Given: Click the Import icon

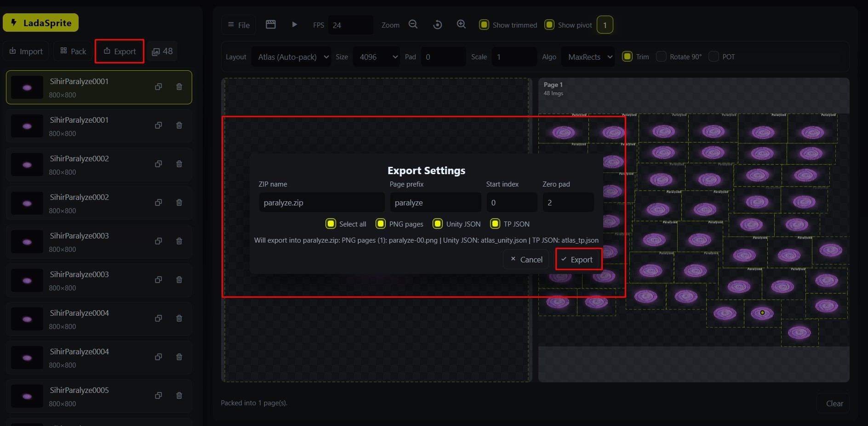Looking at the screenshot, I should (x=13, y=51).
